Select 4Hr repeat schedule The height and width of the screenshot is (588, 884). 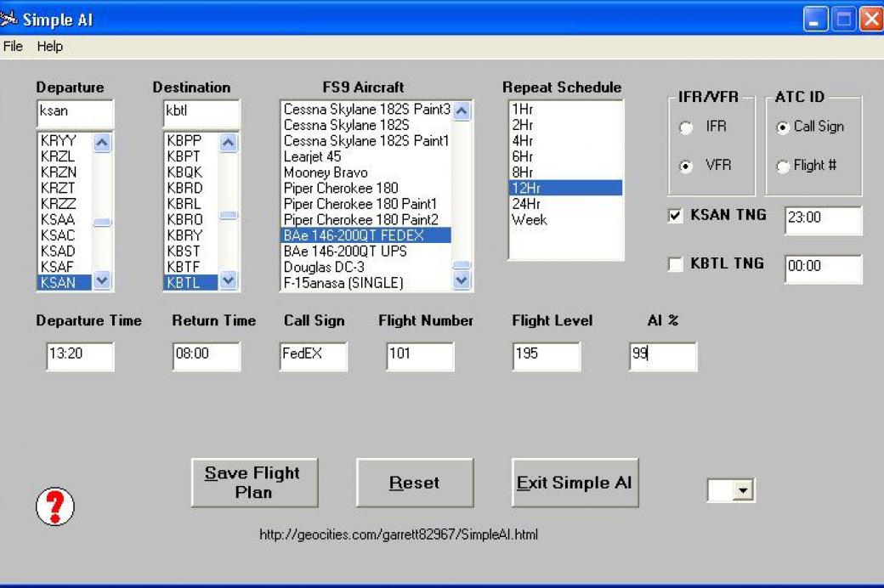tap(566, 140)
